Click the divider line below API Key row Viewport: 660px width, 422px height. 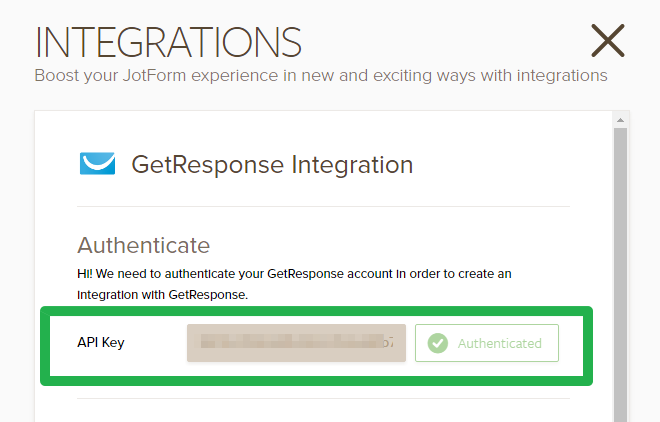pyautogui.click(x=323, y=399)
